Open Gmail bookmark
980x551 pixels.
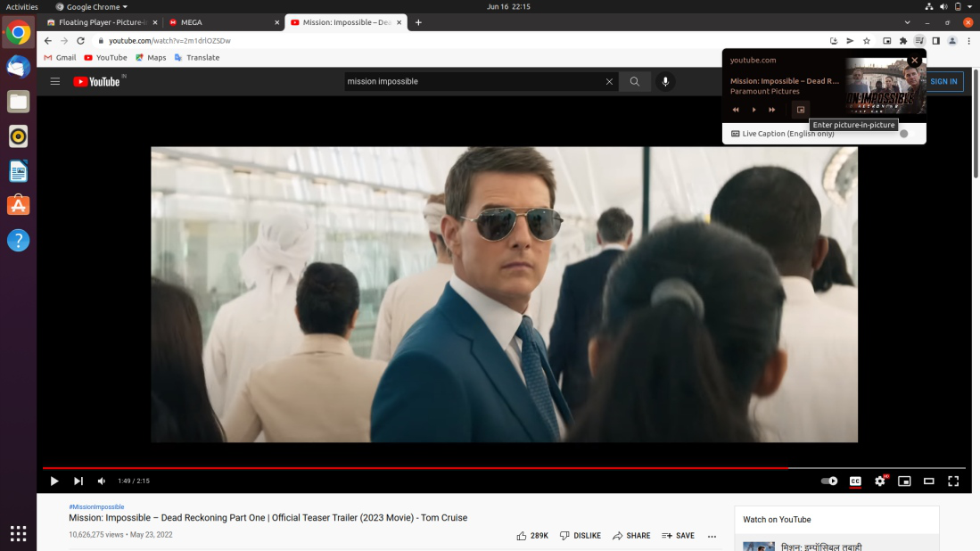[60, 57]
